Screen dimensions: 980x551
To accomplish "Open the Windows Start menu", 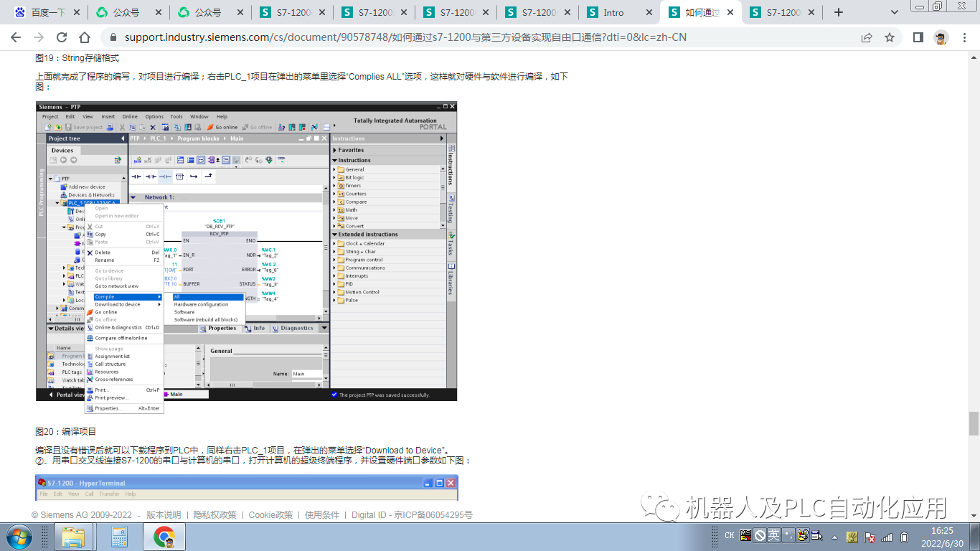I will click(x=19, y=536).
